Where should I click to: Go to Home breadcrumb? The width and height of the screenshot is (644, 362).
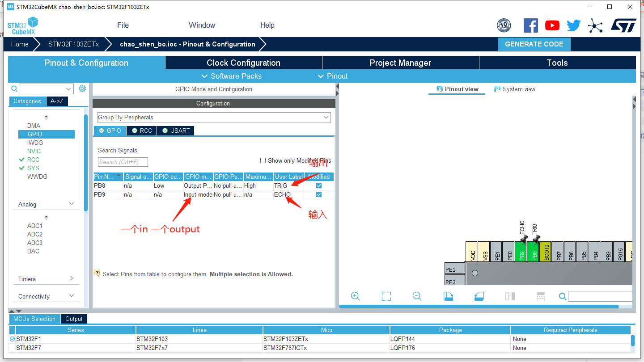(x=20, y=44)
